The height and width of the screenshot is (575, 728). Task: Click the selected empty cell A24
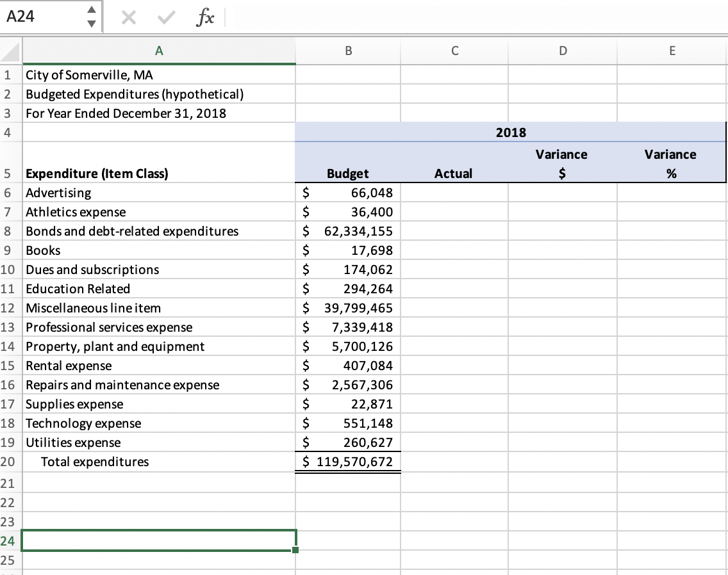(159, 540)
